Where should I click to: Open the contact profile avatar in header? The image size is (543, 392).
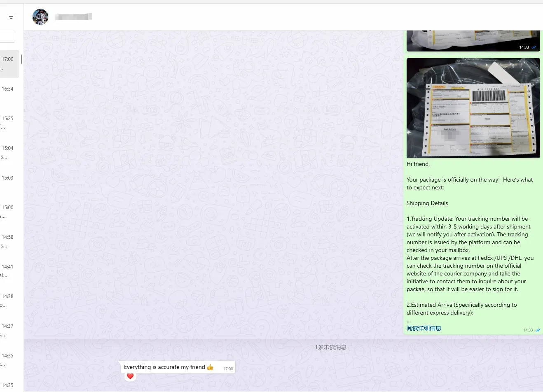tap(40, 17)
